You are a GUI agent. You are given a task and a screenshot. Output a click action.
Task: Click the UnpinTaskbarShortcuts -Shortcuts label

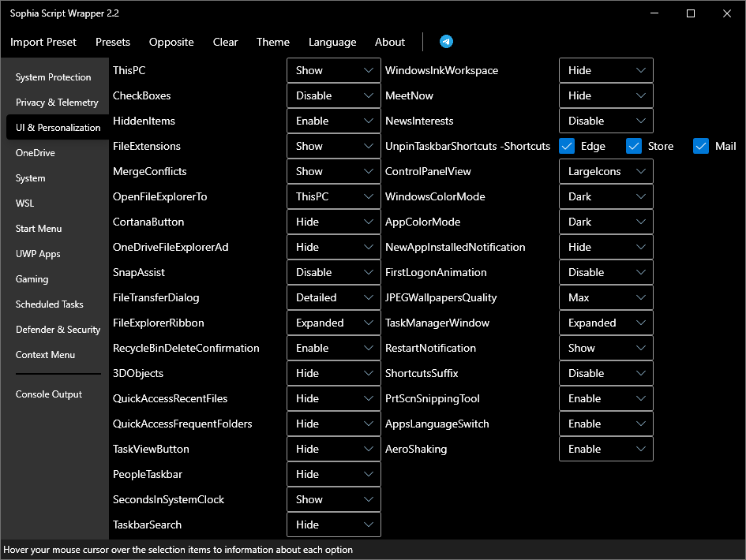tap(467, 146)
